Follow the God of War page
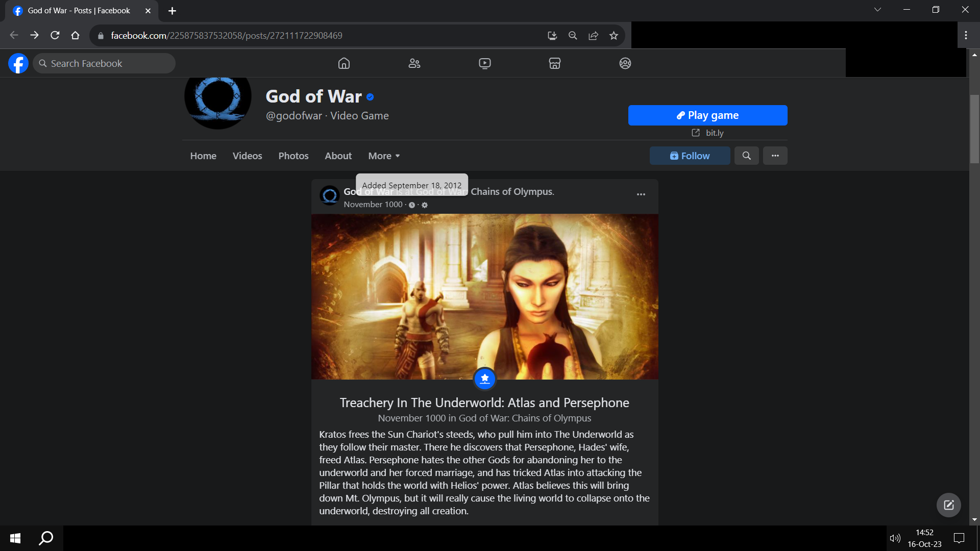 tap(690, 156)
